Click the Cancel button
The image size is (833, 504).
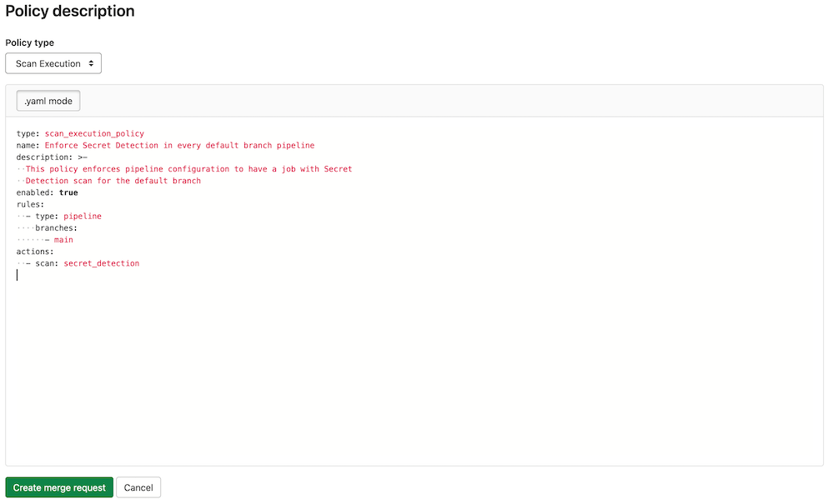[x=138, y=487]
